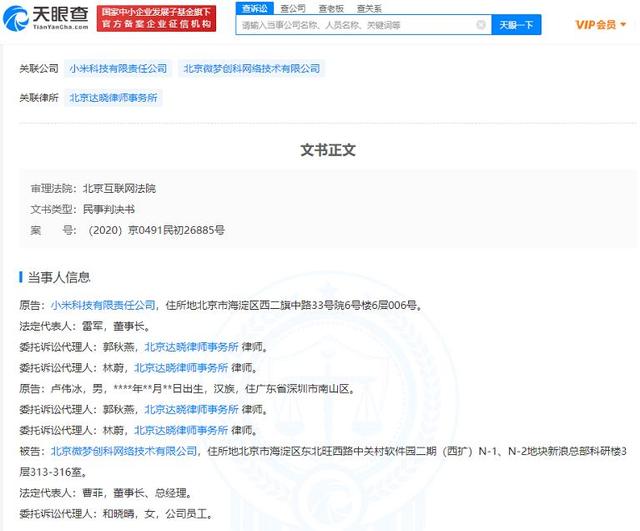
Task: Click the text 法定代表人:雷军,董事长
Action: 85,326
